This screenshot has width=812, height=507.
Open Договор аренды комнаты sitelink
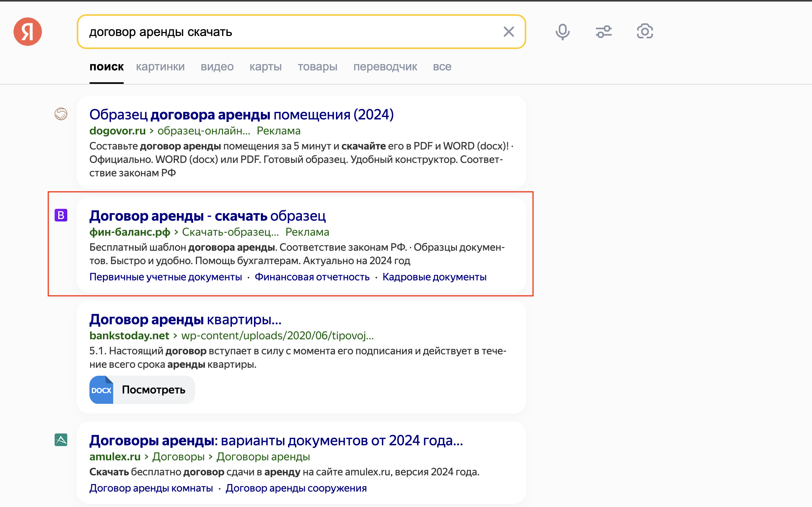click(x=151, y=488)
